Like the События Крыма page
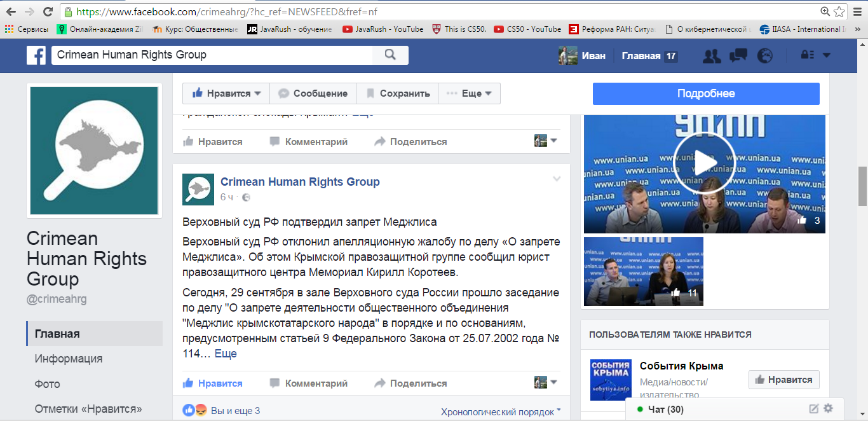Screen dimensions: 868x421 pyautogui.click(x=784, y=380)
